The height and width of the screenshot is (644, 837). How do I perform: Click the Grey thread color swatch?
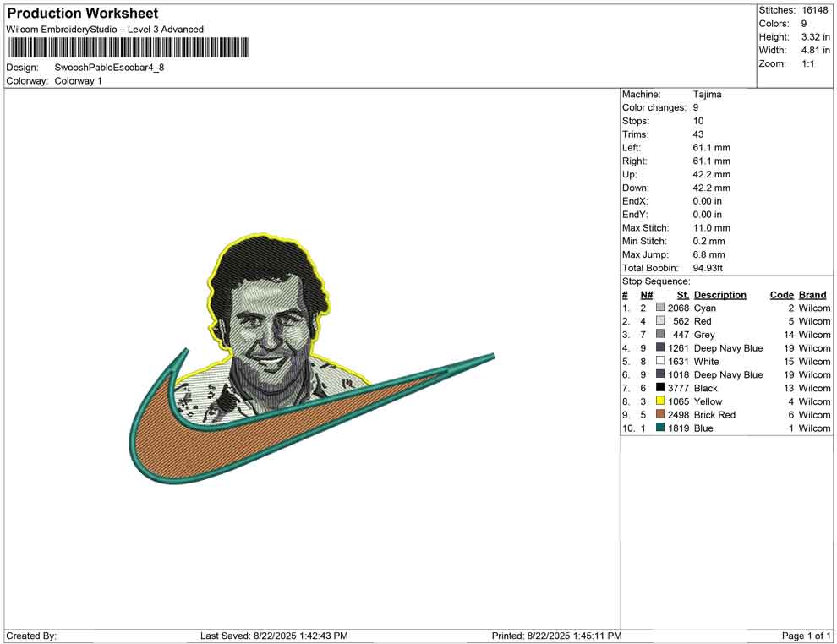pos(660,334)
